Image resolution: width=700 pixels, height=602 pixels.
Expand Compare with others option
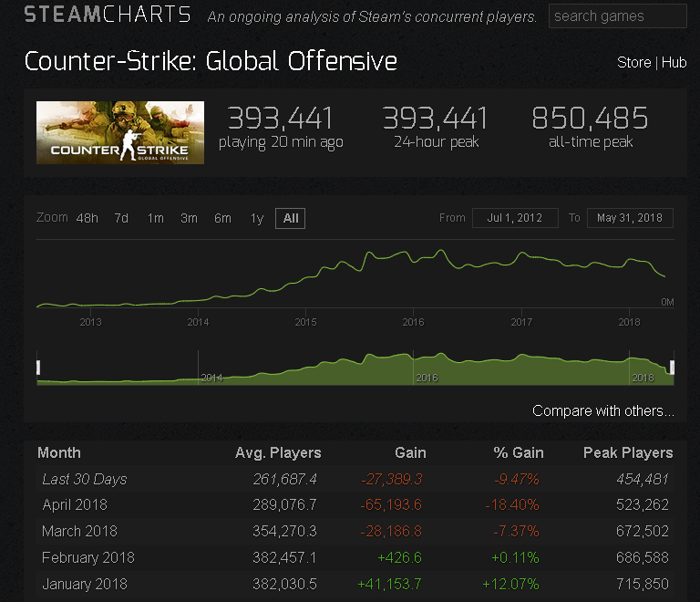[x=603, y=410]
